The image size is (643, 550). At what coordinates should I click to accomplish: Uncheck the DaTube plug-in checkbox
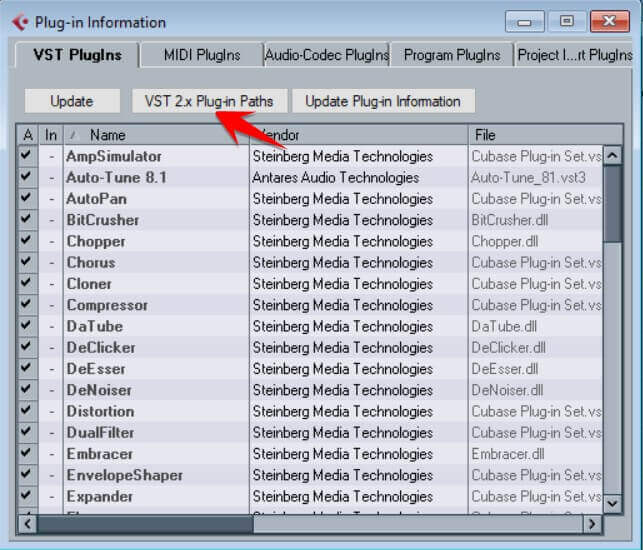coord(26,326)
